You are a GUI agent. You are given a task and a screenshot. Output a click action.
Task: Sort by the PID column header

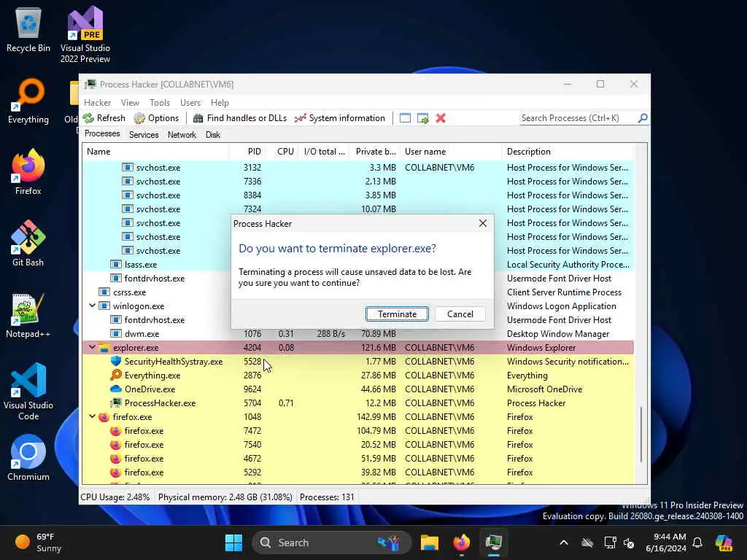click(248, 152)
